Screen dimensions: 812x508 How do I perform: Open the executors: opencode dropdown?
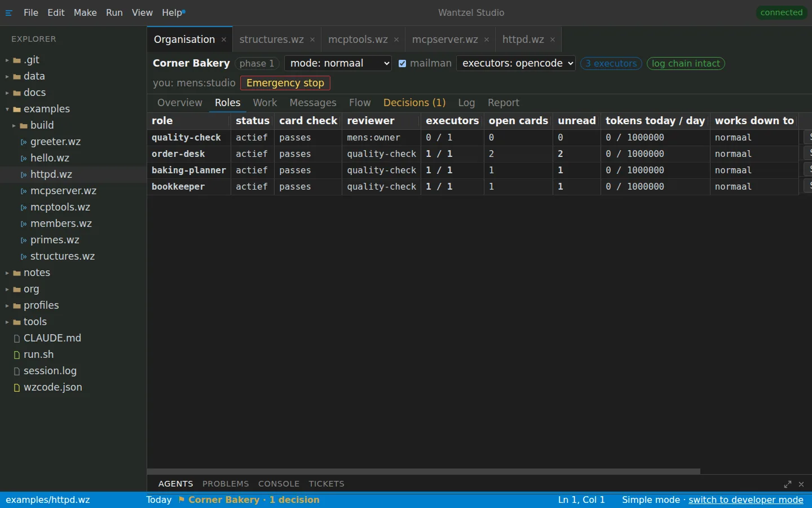516,63
